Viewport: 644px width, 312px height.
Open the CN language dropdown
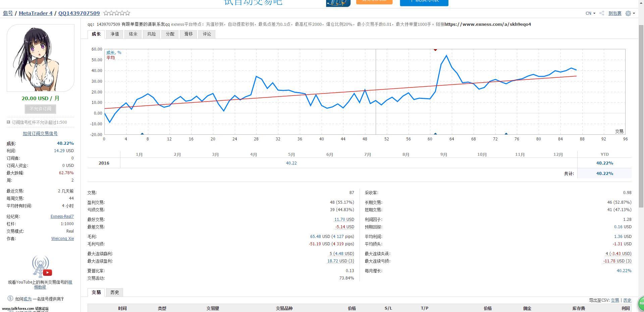coord(590,13)
